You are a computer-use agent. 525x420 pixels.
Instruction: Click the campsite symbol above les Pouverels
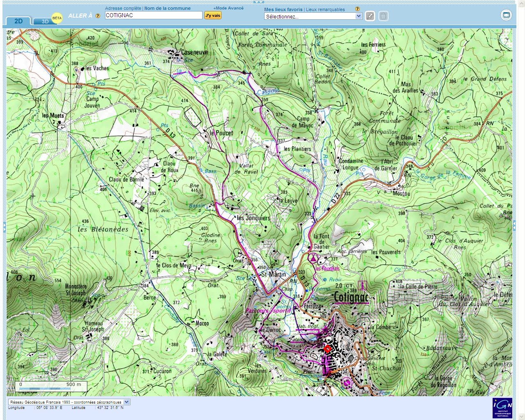313,258
